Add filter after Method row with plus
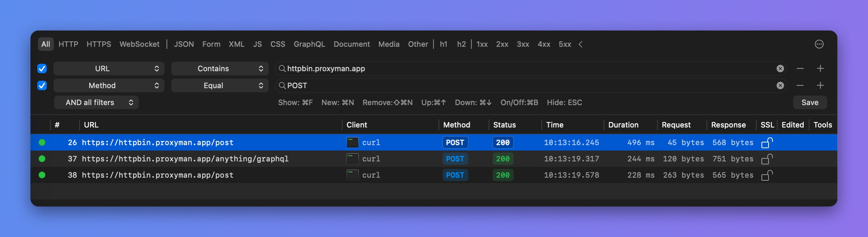868x237 pixels. [820, 85]
